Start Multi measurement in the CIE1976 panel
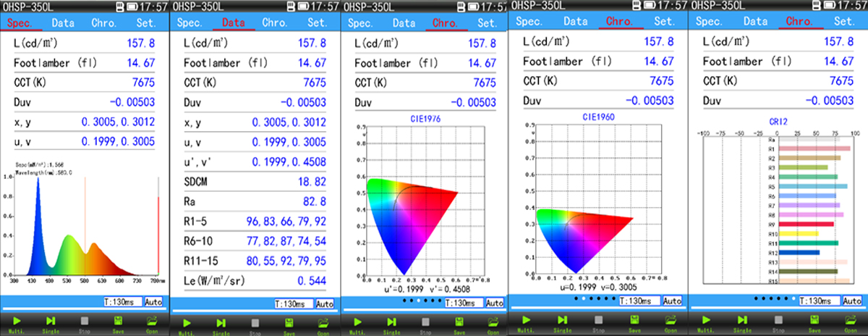The width and height of the screenshot is (868, 336). coord(357,323)
